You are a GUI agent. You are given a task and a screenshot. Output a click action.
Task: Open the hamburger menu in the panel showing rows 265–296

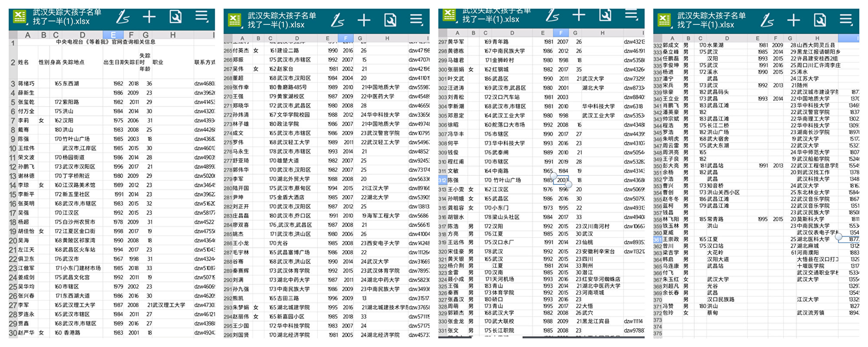(416, 20)
